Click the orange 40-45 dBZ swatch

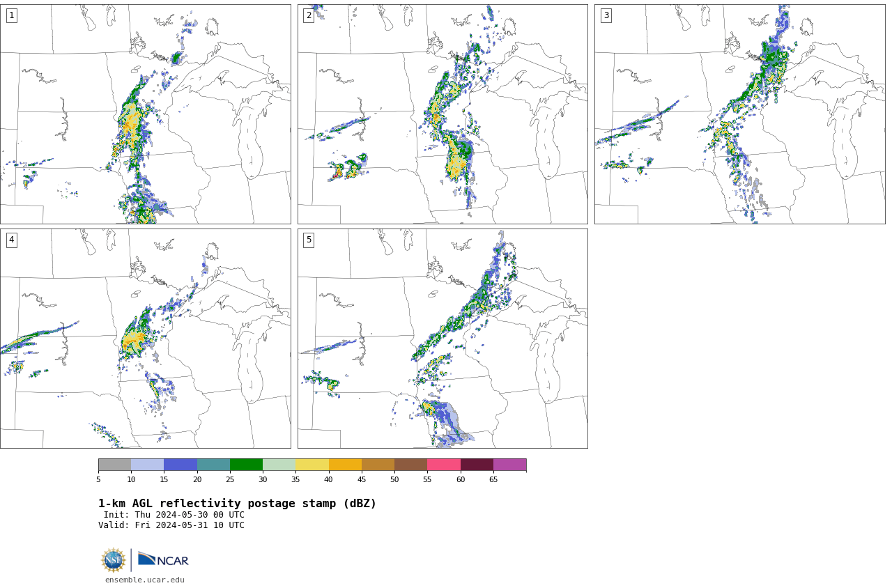click(345, 465)
